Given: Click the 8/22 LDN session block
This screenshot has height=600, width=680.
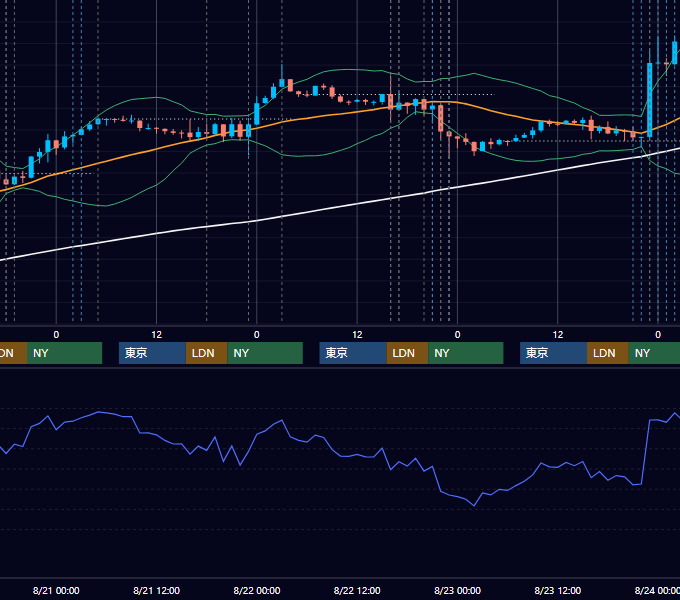Looking at the screenshot, I should point(407,353).
